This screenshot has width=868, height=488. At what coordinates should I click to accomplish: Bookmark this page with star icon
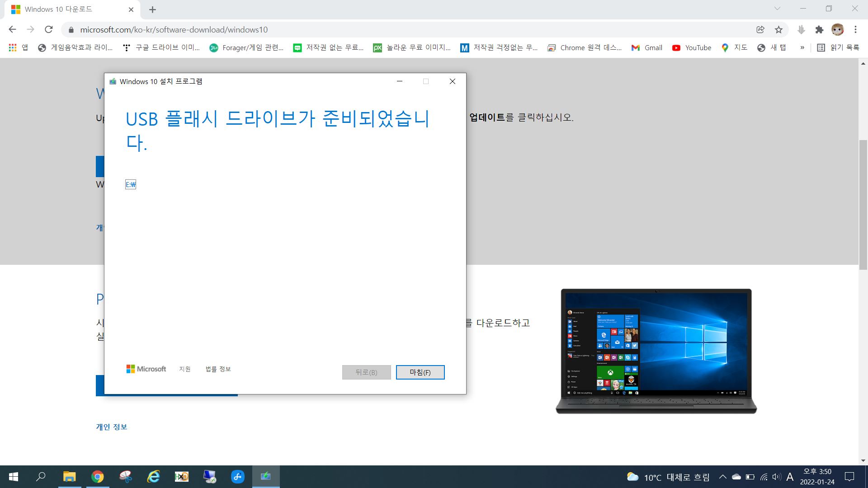pos(778,29)
